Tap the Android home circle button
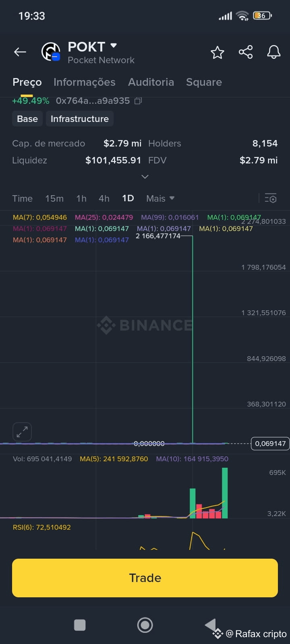The image size is (290, 644). (x=145, y=625)
